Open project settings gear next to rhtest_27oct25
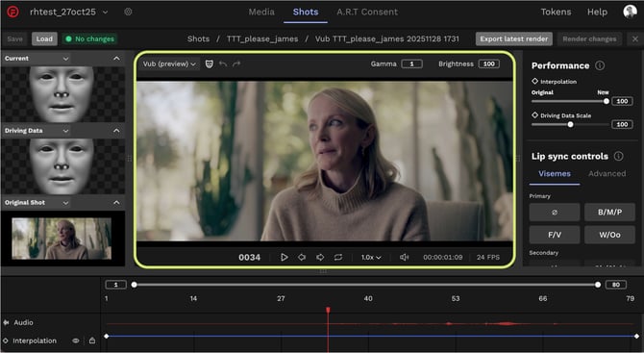 pos(128,12)
